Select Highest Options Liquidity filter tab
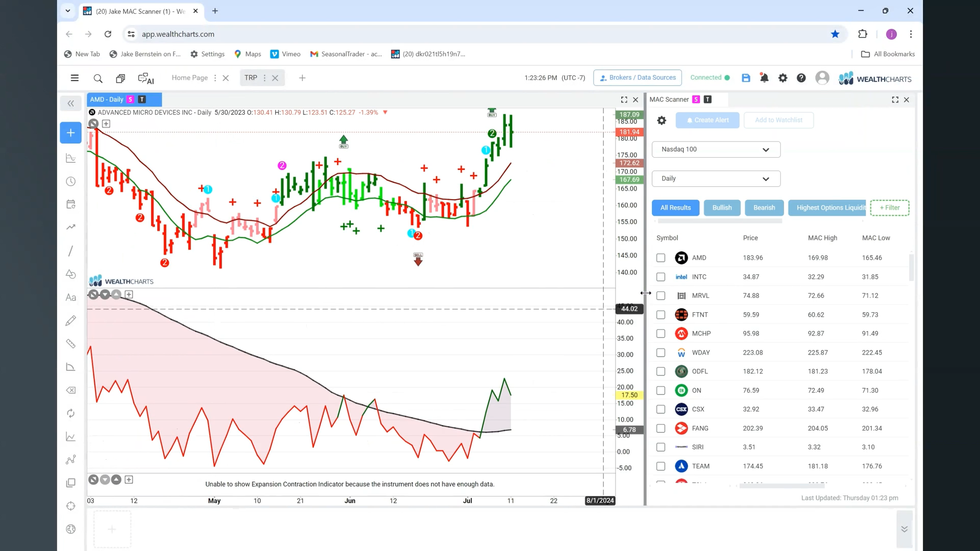The image size is (980, 551). (x=827, y=208)
